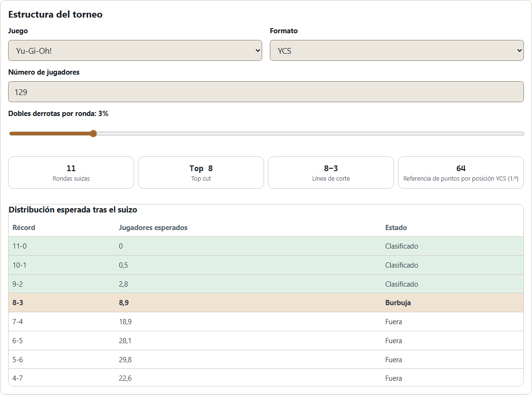Screen dimensions: 532x395
Task: Click the 28,1 expected players value
Action: click(x=125, y=341)
